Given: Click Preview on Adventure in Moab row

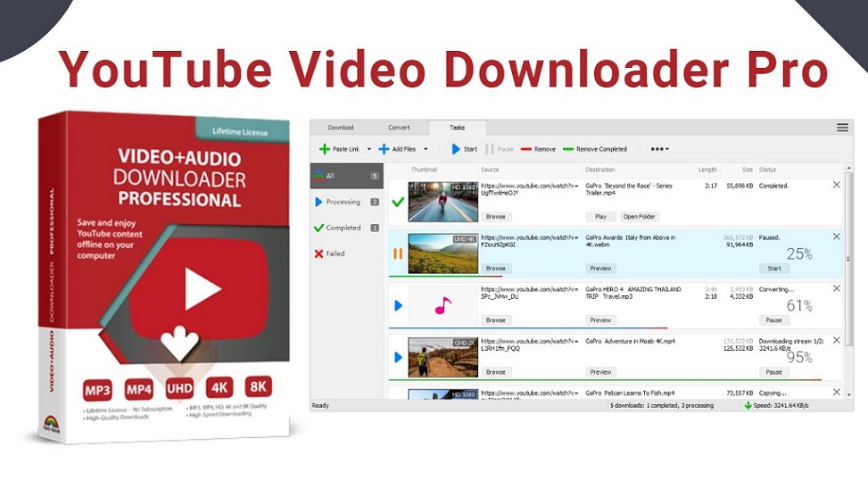Looking at the screenshot, I should point(600,372).
